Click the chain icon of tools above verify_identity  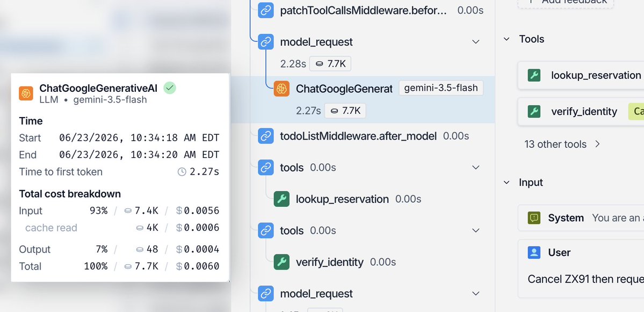point(266,230)
